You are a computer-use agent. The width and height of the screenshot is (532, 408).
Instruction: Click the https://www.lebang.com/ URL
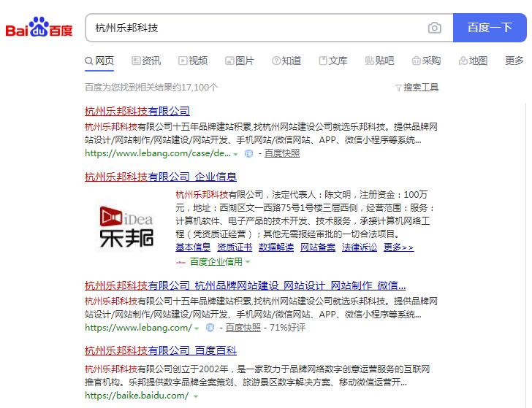click(138, 328)
